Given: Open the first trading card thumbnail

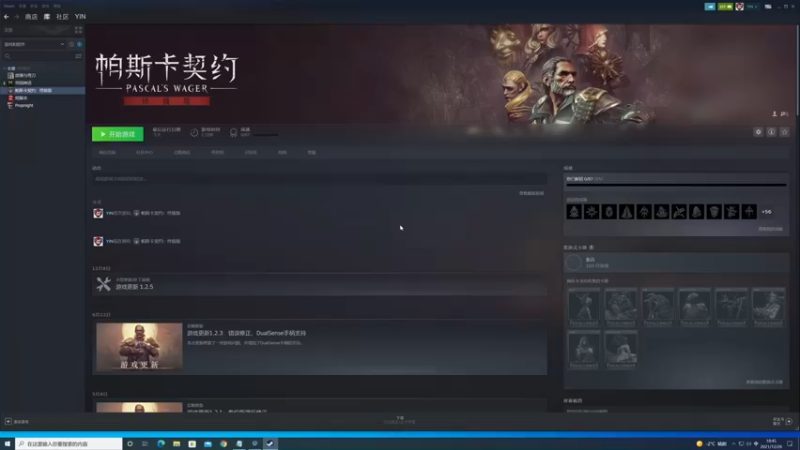Looking at the screenshot, I should click(x=584, y=307).
